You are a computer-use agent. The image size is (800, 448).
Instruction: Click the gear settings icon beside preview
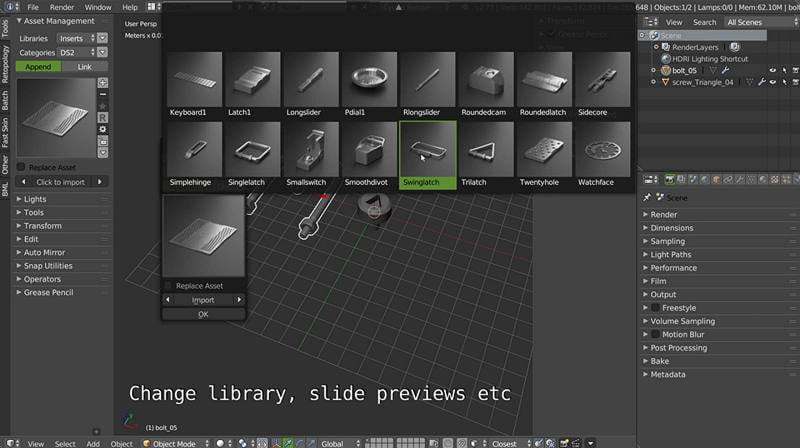(103, 130)
